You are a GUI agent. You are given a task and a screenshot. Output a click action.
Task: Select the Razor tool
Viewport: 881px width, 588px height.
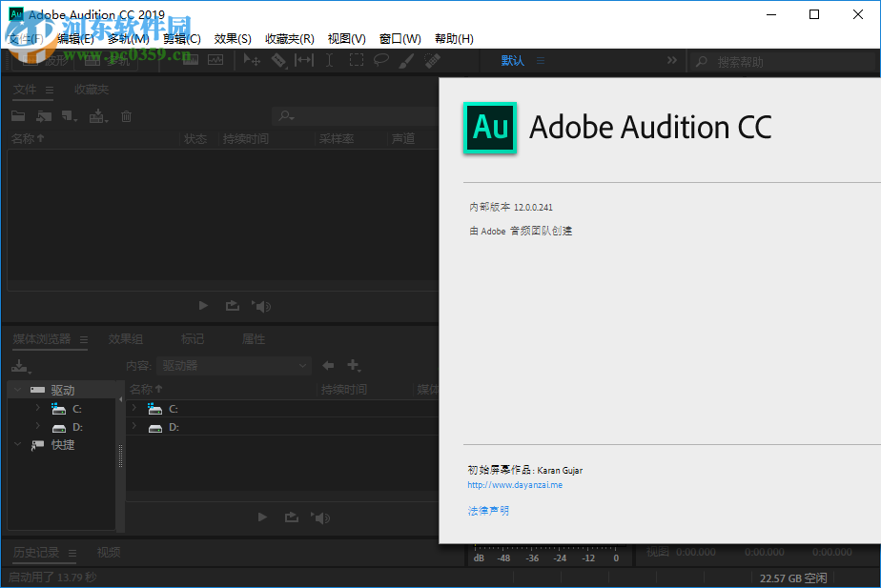click(x=279, y=60)
